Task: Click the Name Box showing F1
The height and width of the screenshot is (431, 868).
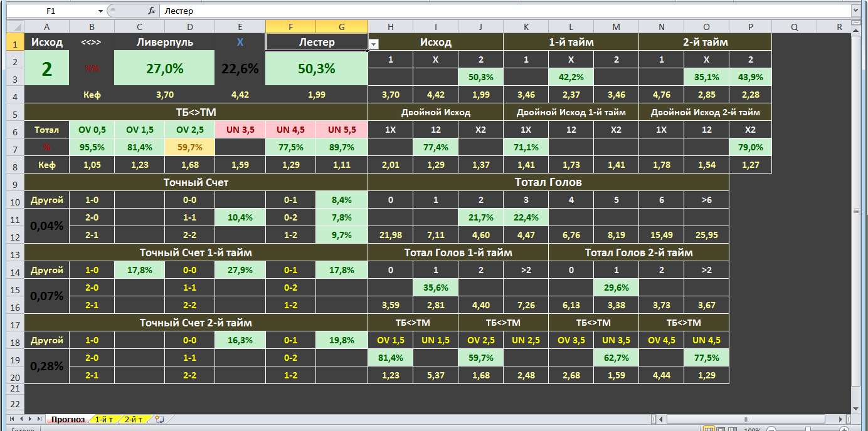Action: pyautogui.click(x=50, y=11)
